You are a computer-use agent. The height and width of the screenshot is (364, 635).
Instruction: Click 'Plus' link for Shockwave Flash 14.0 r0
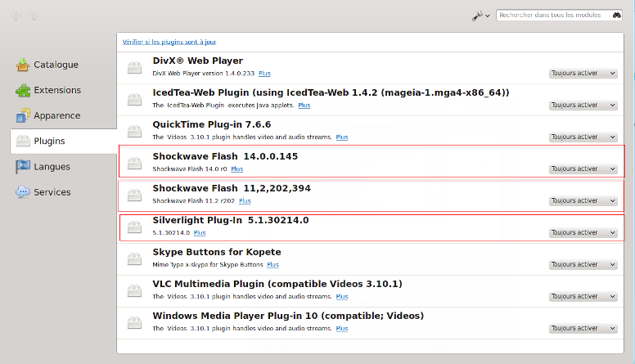(x=237, y=169)
